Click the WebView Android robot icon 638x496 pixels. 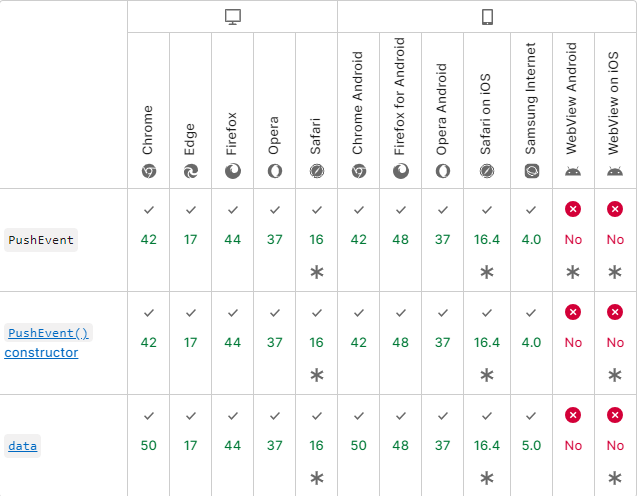point(573,171)
